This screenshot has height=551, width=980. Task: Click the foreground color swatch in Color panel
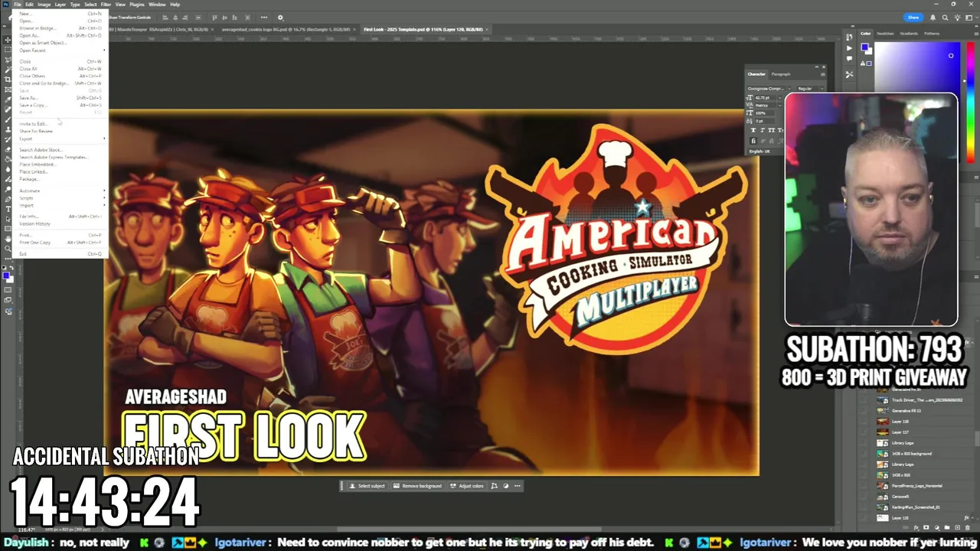(x=864, y=47)
